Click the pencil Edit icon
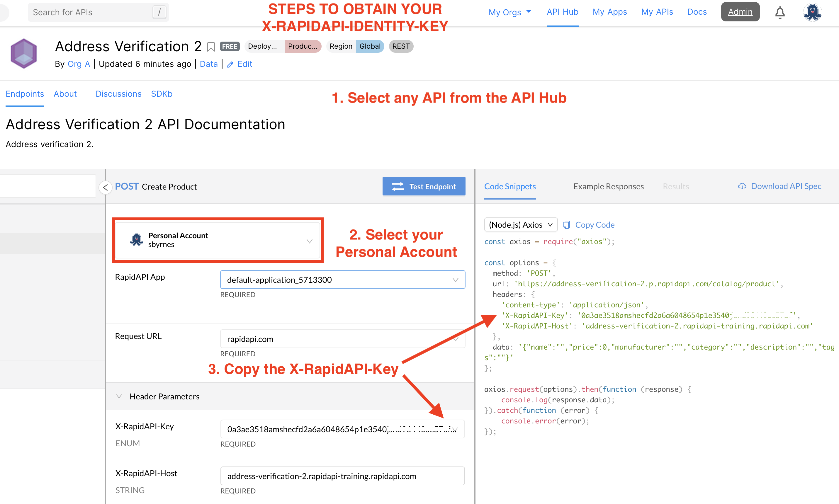 [230, 64]
